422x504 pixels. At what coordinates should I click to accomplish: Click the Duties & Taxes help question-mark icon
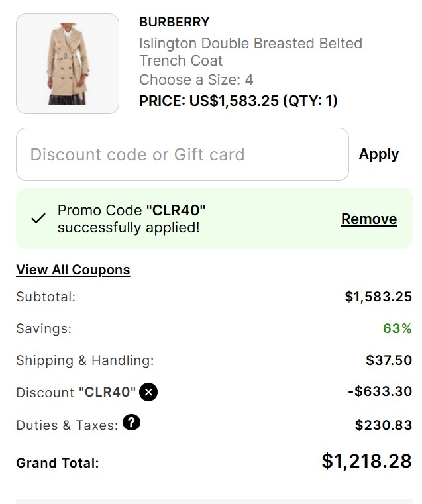[132, 423]
